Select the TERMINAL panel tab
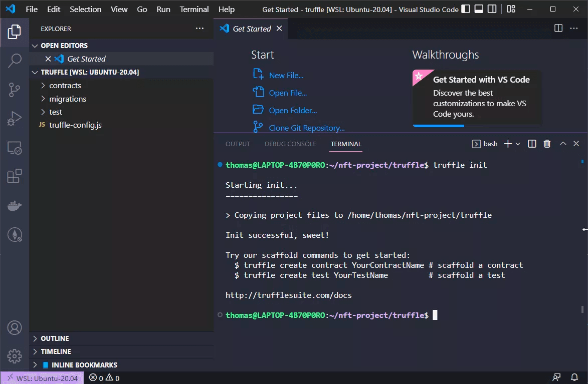588x384 pixels. point(346,144)
